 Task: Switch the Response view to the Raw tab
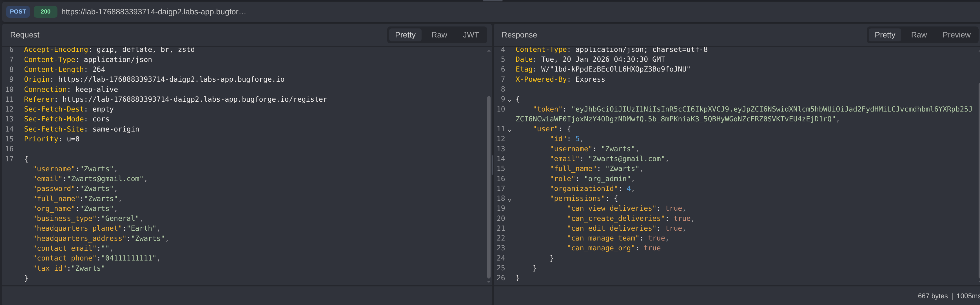click(918, 35)
